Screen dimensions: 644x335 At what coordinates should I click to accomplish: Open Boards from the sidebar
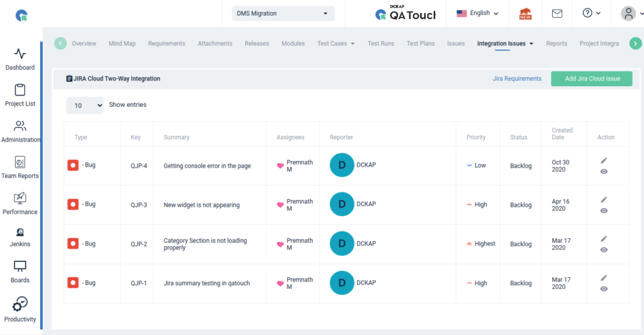[20, 267]
